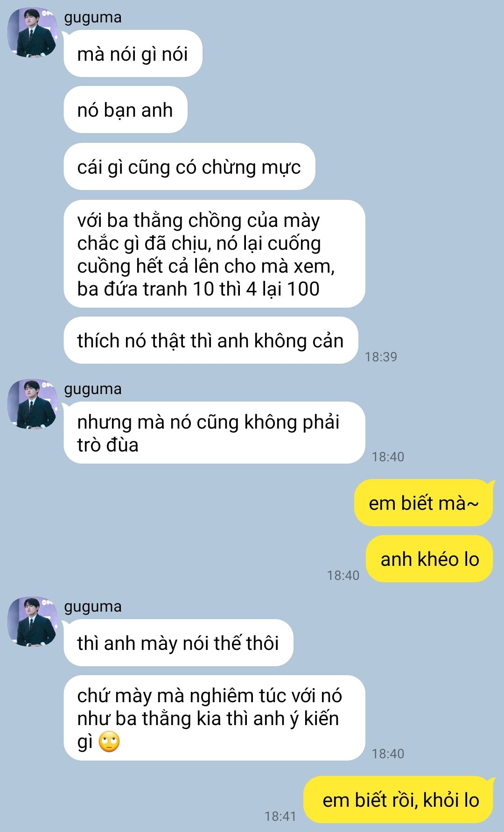The width and height of the screenshot is (504, 832).
Task: Tap the rolling eyes emoji in the message
Action: coord(109,741)
